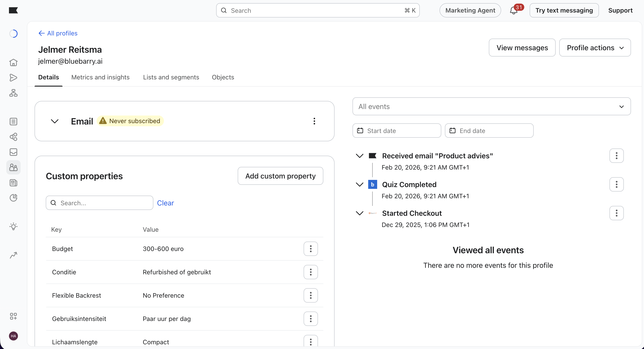Click the Start date field
The image size is (644, 349).
[396, 131]
